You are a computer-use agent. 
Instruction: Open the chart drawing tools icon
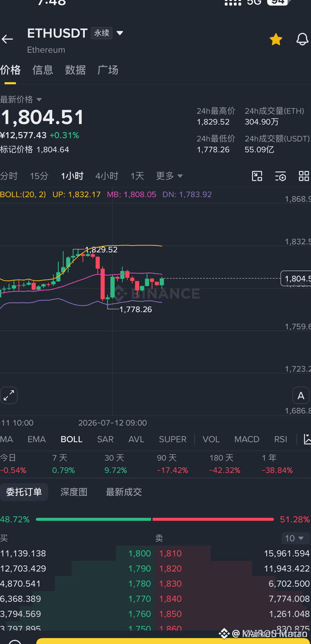[x=257, y=176]
